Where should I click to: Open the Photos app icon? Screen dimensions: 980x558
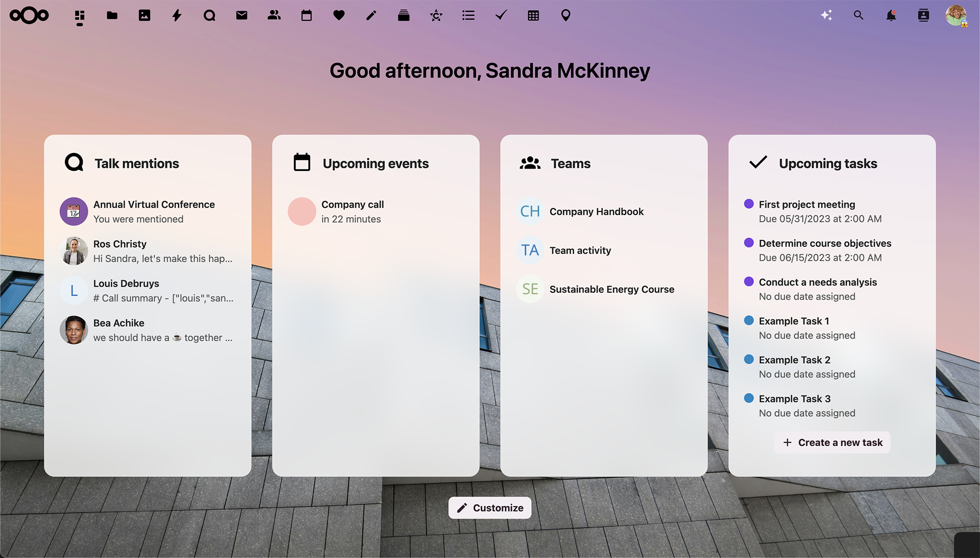click(144, 15)
